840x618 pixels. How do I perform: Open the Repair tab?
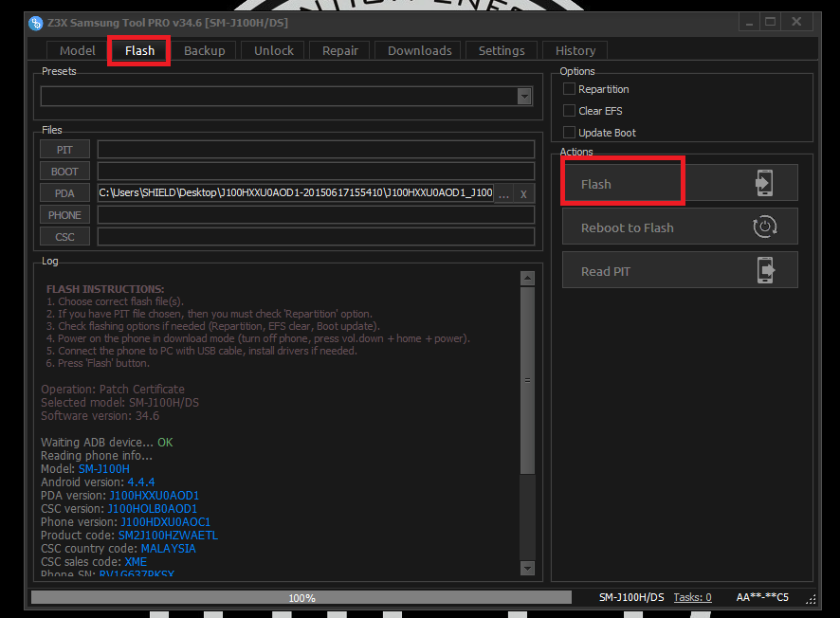pyautogui.click(x=339, y=50)
